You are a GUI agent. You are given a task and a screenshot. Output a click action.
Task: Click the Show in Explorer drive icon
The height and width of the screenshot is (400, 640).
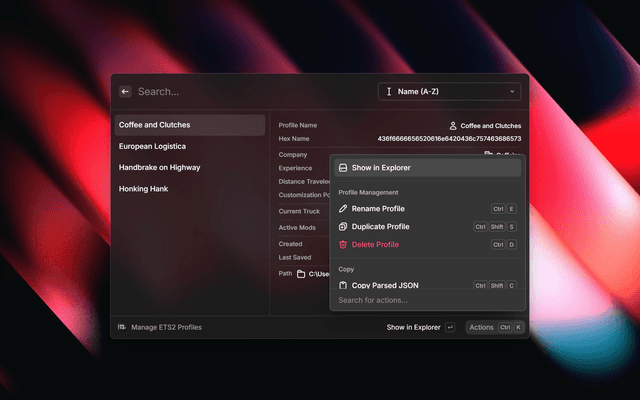pos(343,168)
